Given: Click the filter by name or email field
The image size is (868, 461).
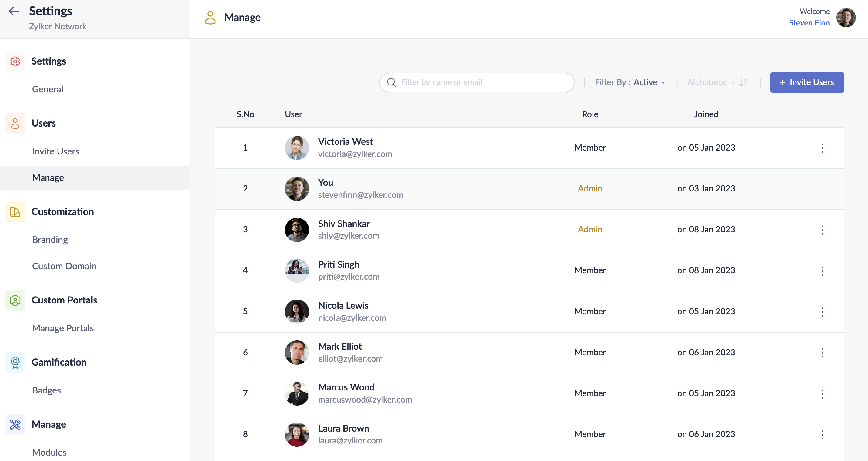Looking at the screenshot, I should 482,82.
